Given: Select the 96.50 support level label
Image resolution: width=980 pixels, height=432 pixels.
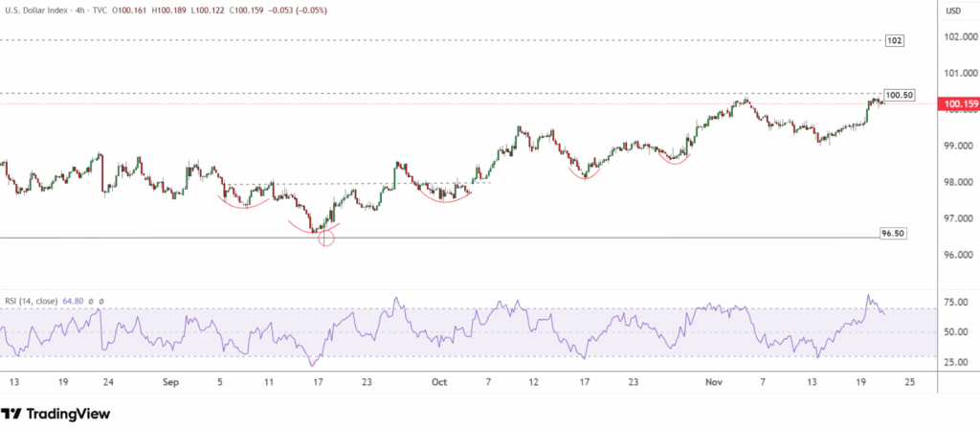Looking at the screenshot, I should [892, 234].
